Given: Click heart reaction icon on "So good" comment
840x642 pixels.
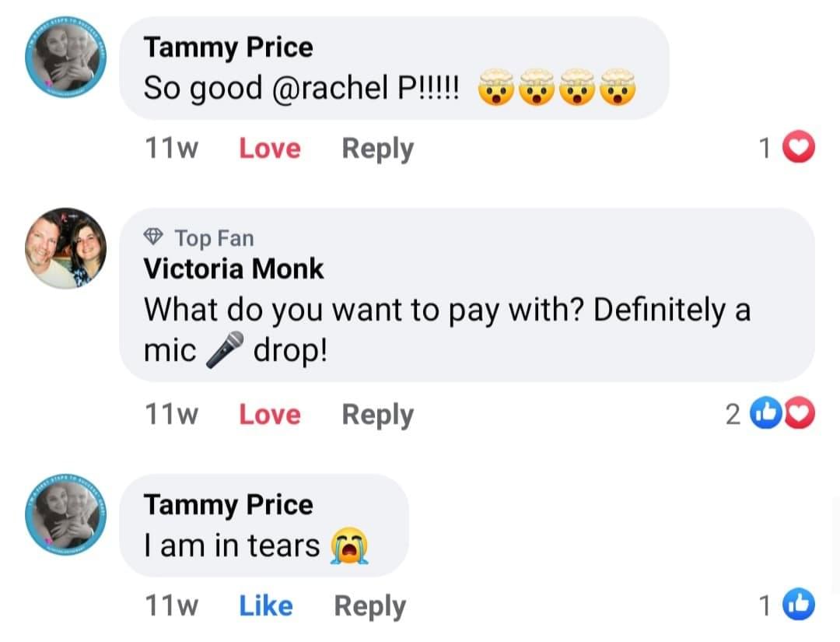Looking at the screenshot, I should (797, 149).
